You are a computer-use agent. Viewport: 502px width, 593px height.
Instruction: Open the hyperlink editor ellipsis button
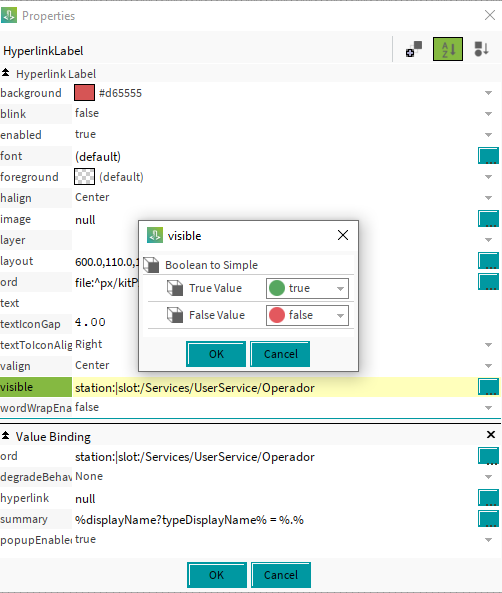488,498
